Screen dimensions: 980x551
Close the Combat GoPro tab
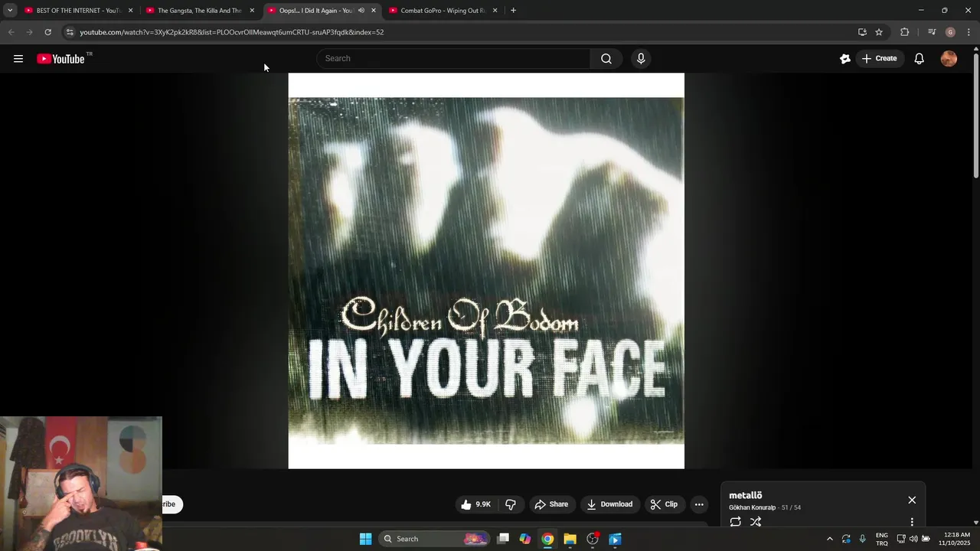(x=495, y=11)
